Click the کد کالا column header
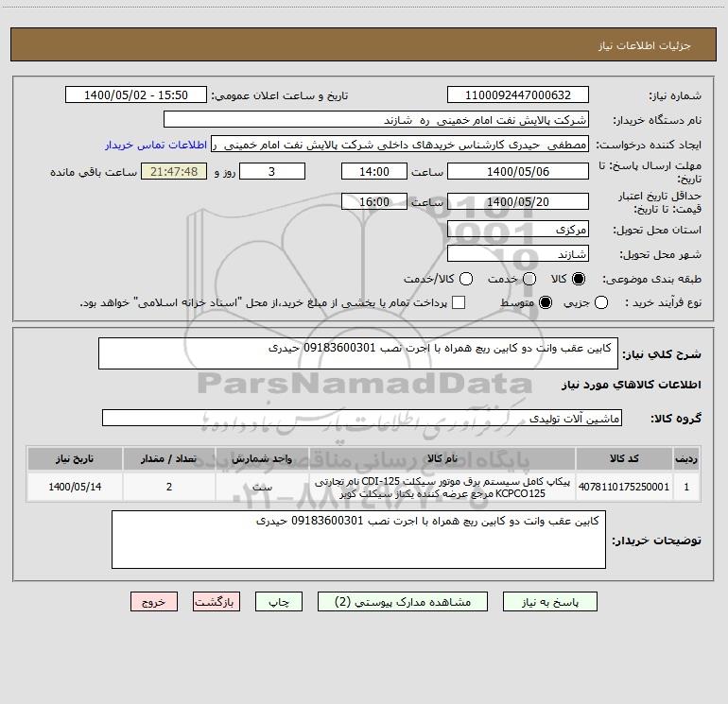 pyautogui.click(x=624, y=459)
